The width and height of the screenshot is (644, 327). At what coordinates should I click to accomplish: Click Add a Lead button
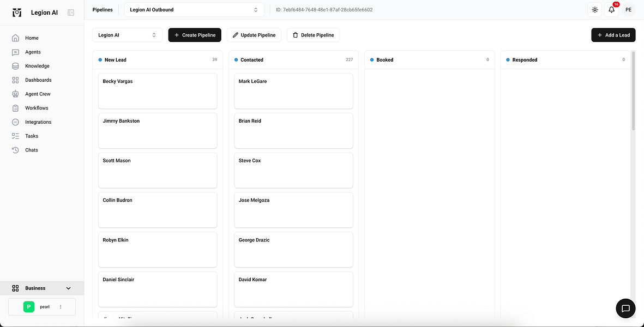point(613,35)
